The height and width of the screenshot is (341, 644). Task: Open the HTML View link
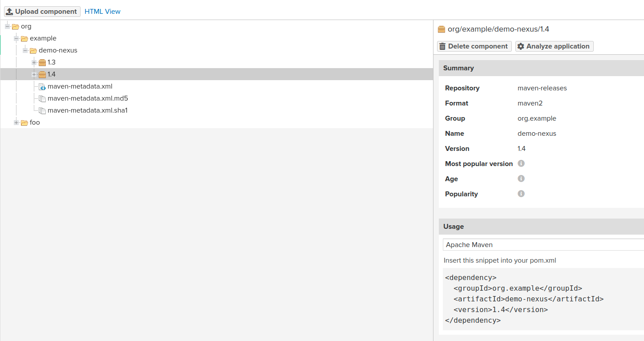point(102,12)
